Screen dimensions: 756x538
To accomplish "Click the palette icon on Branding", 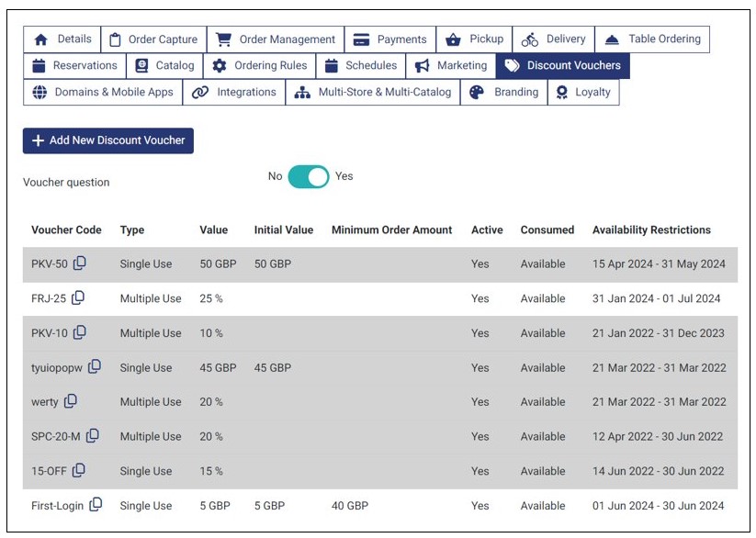I will [x=477, y=92].
